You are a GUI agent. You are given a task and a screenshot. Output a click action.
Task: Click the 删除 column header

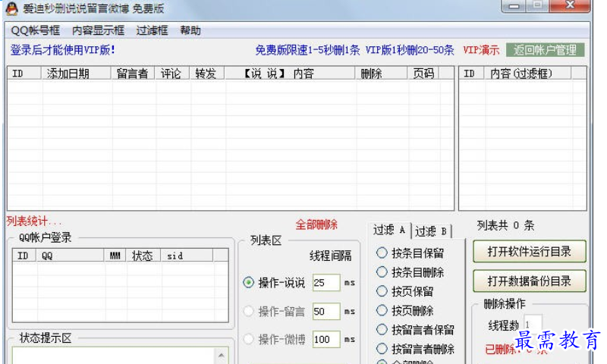(381, 73)
